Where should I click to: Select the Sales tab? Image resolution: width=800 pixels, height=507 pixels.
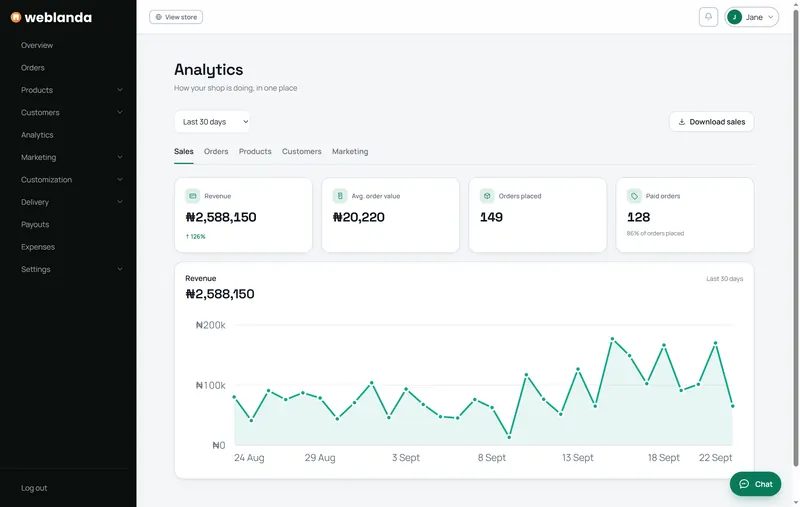pos(184,151)
